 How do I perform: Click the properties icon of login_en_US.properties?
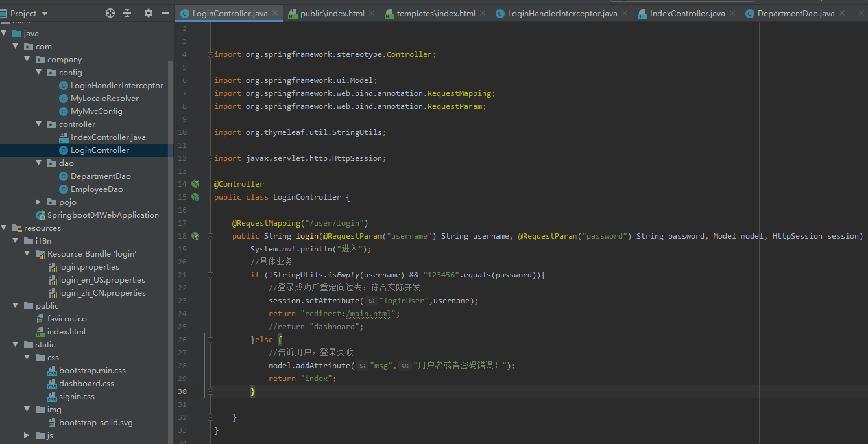pyautogui.click(x=52, y=280)
